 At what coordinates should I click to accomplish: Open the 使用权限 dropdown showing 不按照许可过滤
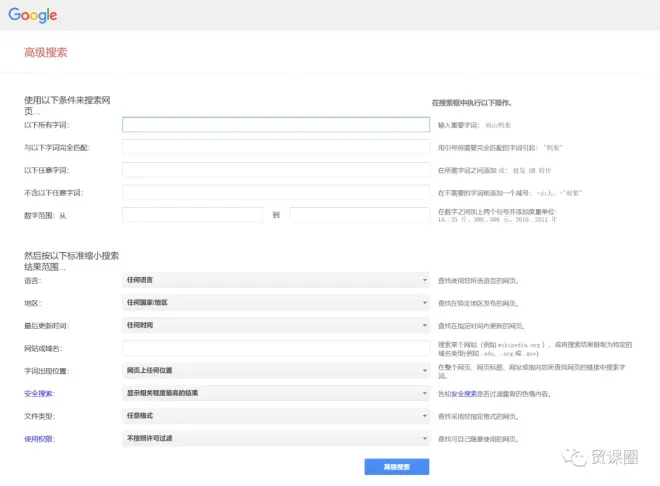click(x=275, y=438)
